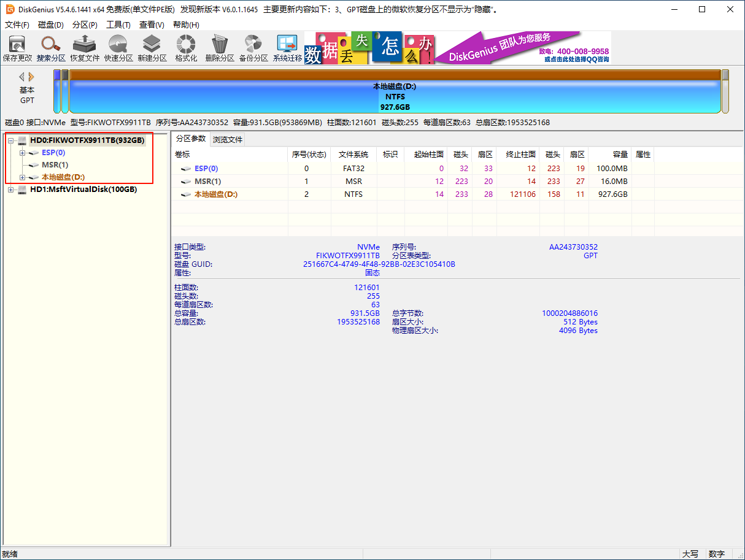Click the 容量 column header
Viewport: 745px width, 560px height.
[x=610, y=155]
